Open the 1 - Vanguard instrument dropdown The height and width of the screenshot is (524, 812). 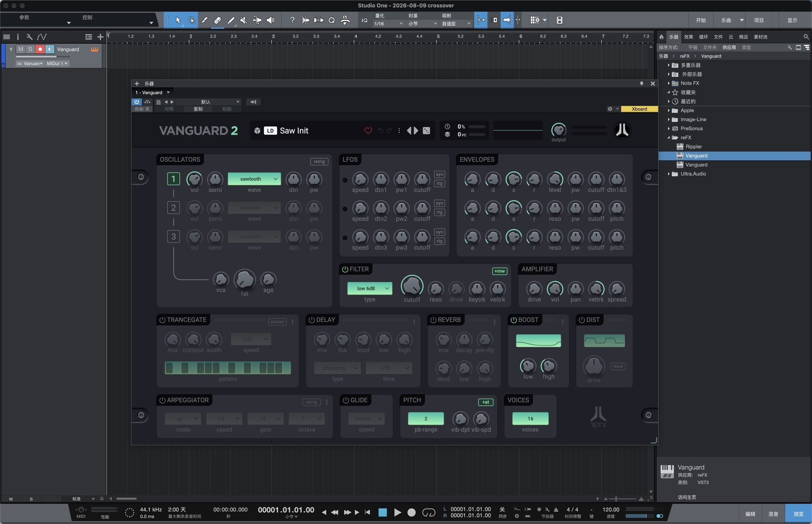pyautogui.click(x=152, y=93)
